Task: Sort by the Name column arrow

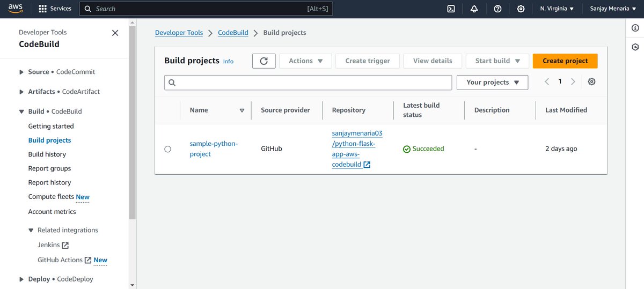Action: [x=242, y=110]
